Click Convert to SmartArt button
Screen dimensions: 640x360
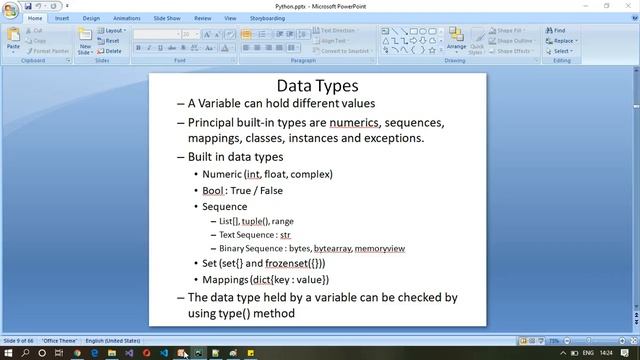click(343, 51)
